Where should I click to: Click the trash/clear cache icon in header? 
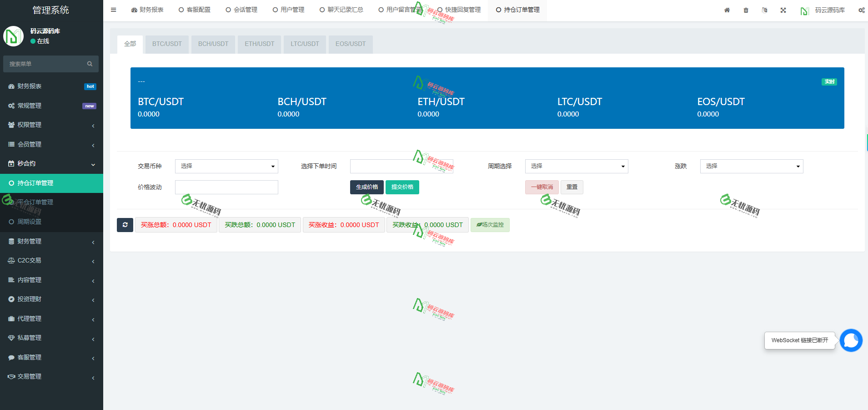[746, 10]
